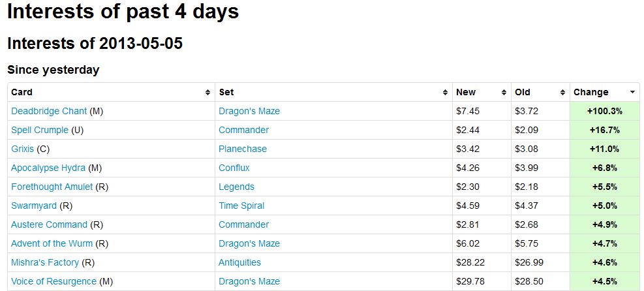Open the Legends set link
The width and height of the screenshot is (644, 291).
coord(236,187)
